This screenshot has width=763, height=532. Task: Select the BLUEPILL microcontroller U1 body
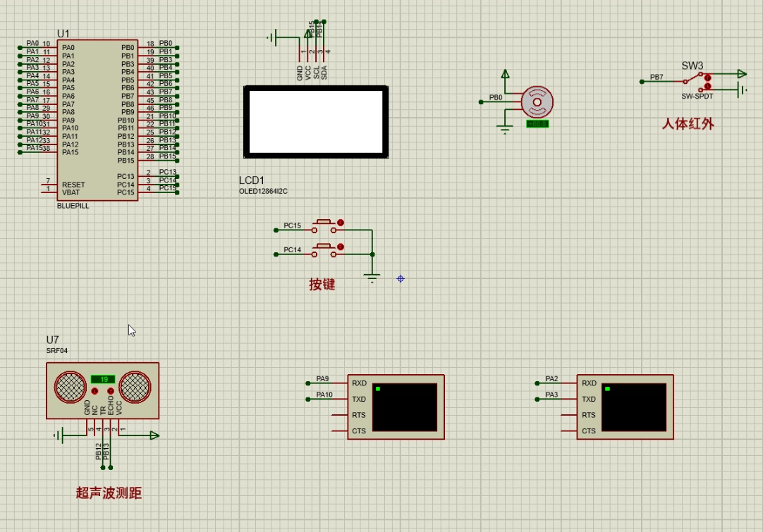click(97, 118)
